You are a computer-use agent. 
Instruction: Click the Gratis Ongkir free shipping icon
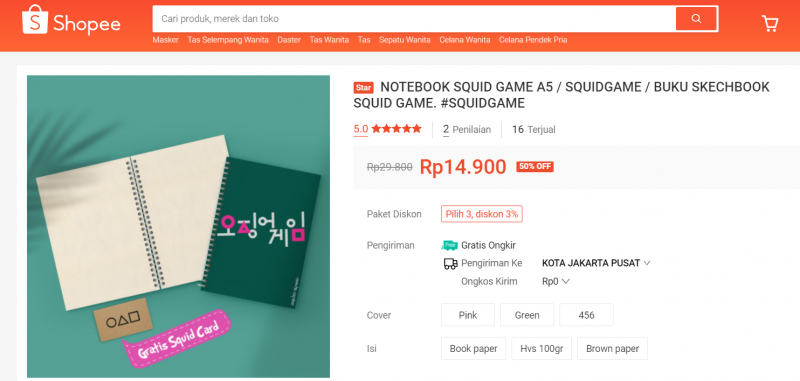pos(449,245)
